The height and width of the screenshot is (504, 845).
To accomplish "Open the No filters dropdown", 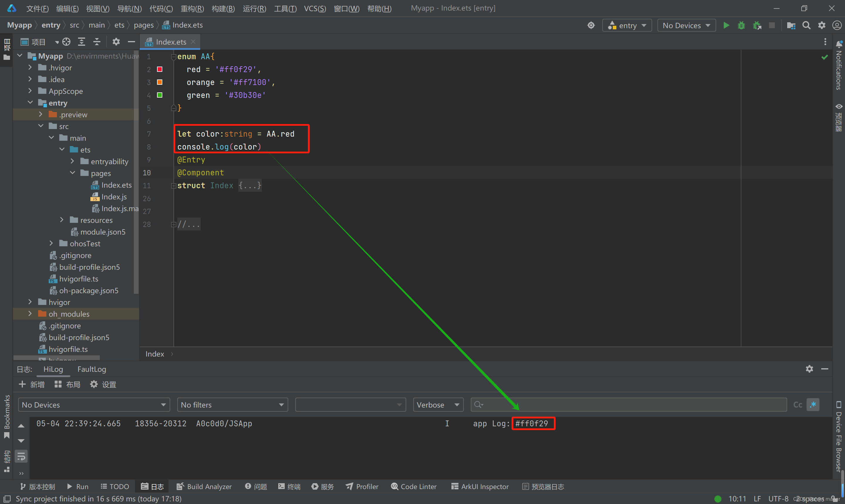I will coord(232,405).
